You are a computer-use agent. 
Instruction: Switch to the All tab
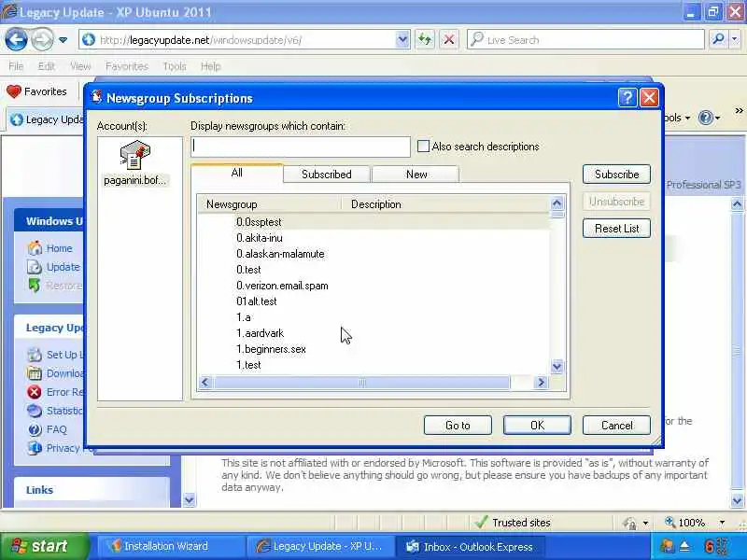[237, 173]
